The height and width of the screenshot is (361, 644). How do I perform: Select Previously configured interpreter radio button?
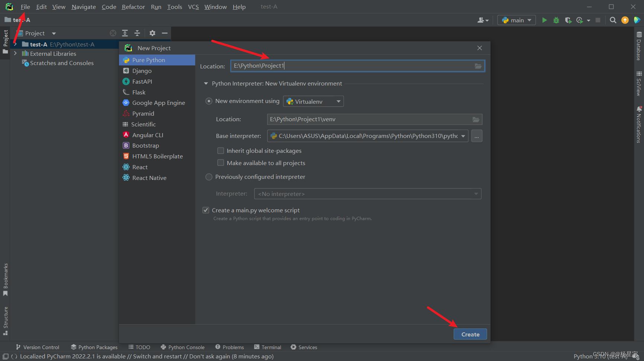tap(209, 177)
